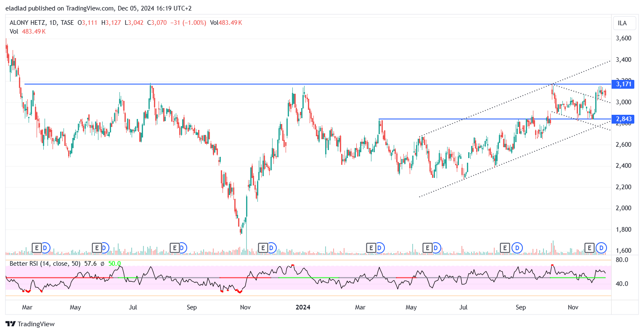This screenshot has height=333, width=644.
Task: Open the first dividend D marker from left
Action: coord(45,248)
